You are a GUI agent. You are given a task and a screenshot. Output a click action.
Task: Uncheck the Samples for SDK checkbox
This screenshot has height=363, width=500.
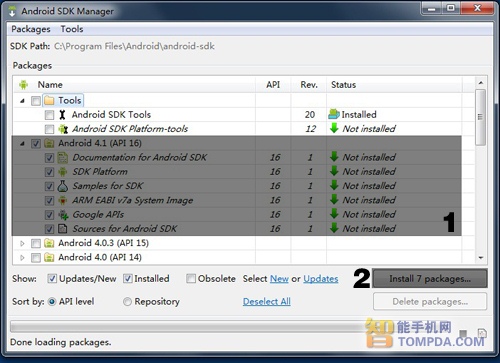tap(49, 186)
